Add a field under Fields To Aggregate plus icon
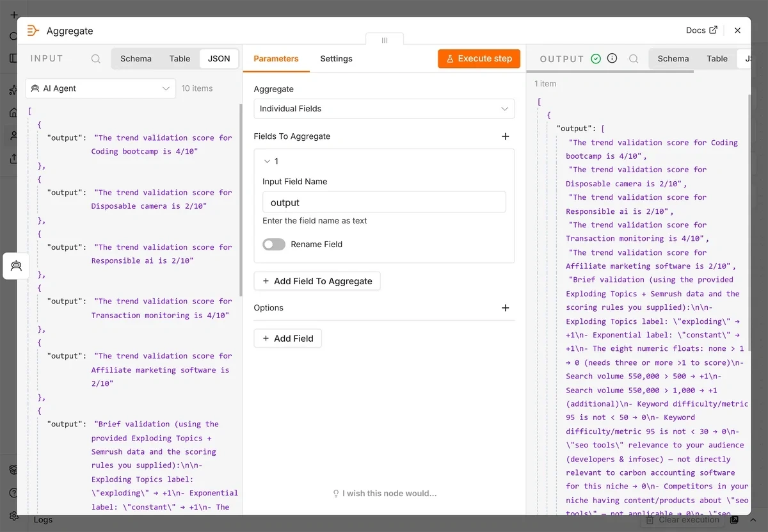 (x=505, y=136)
